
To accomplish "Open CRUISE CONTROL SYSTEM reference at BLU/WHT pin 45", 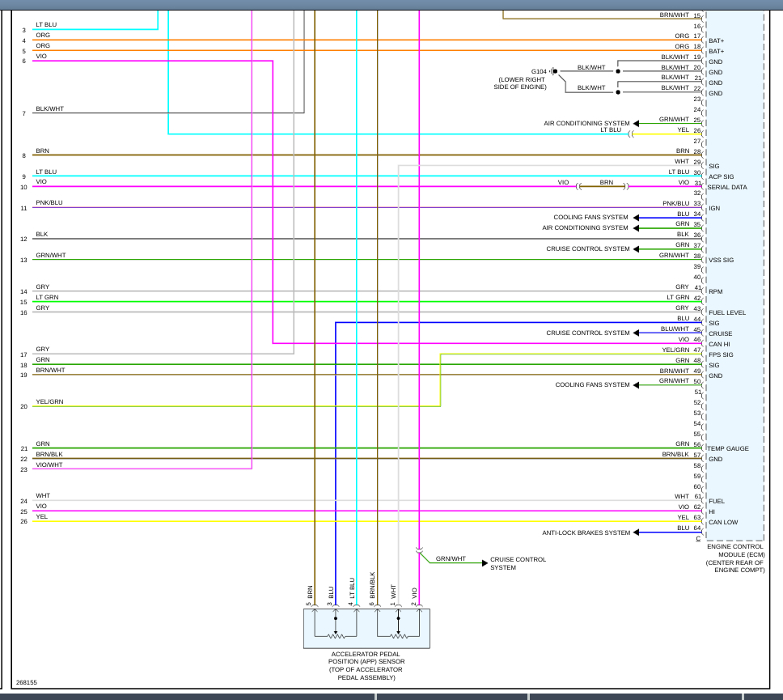I will (588, 333).
